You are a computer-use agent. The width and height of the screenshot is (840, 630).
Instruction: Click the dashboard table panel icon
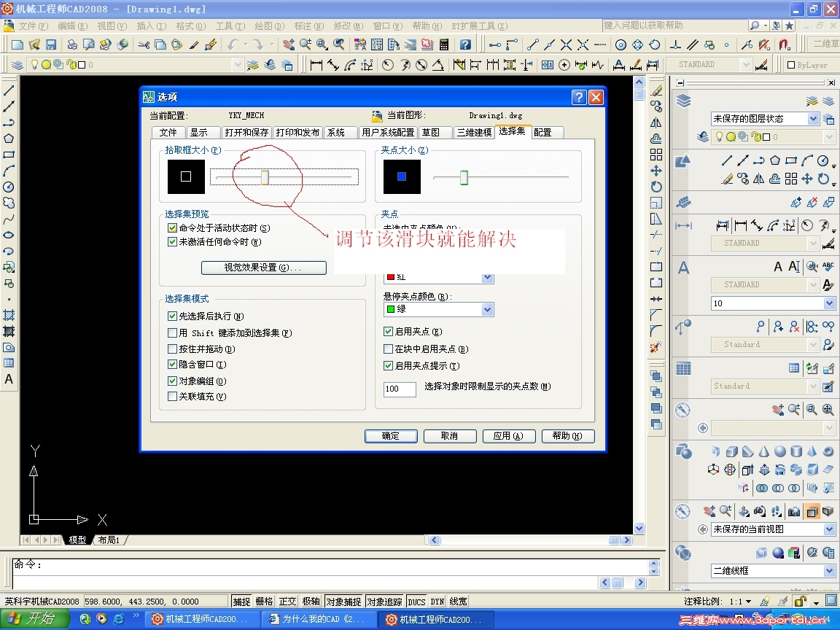coord(683,368)
